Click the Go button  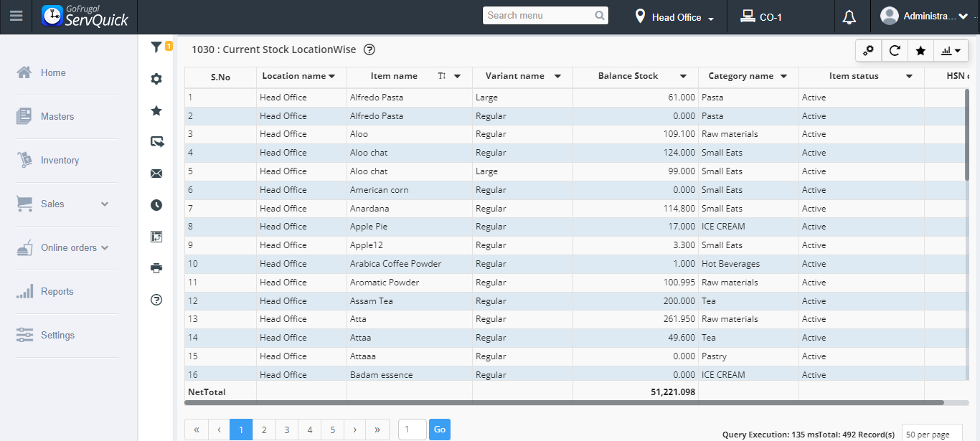click(x=440, y=430)
